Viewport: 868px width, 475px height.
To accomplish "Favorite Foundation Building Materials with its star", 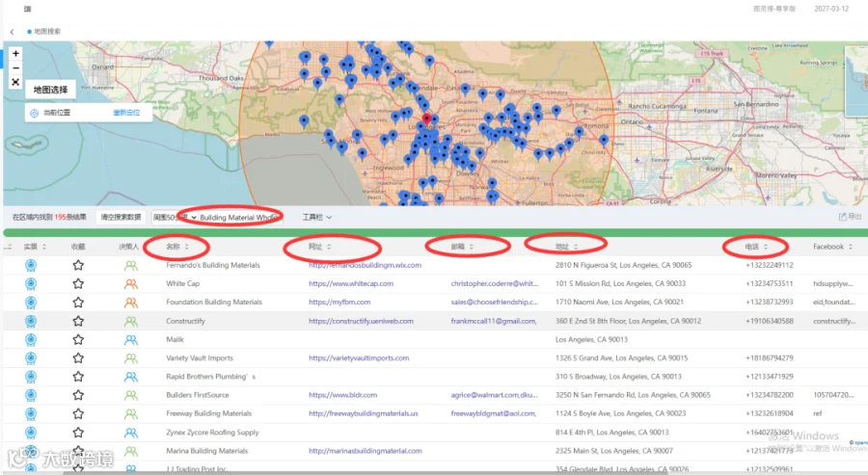I will click(x=78, y=303).
